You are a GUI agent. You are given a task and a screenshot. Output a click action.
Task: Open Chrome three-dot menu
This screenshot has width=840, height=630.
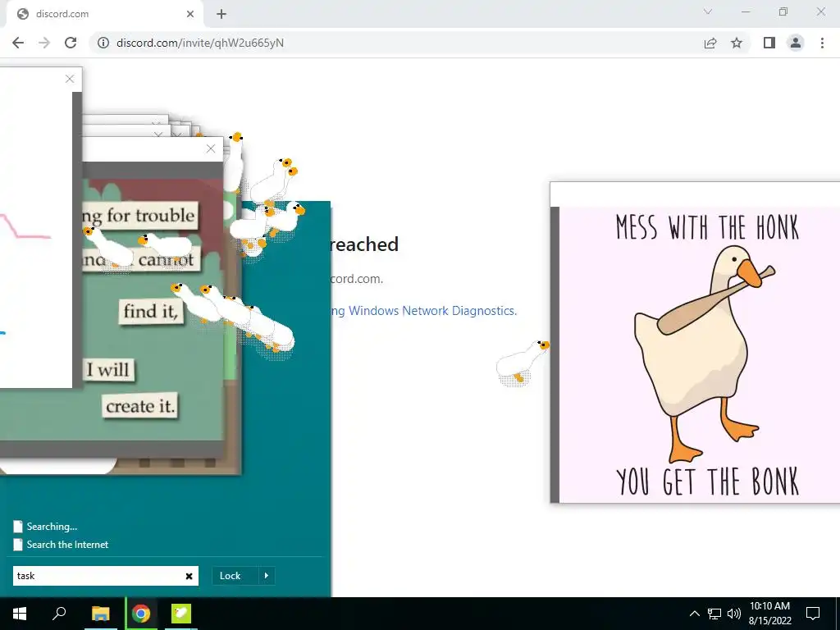pyautogui.click(x=822, y=43)
